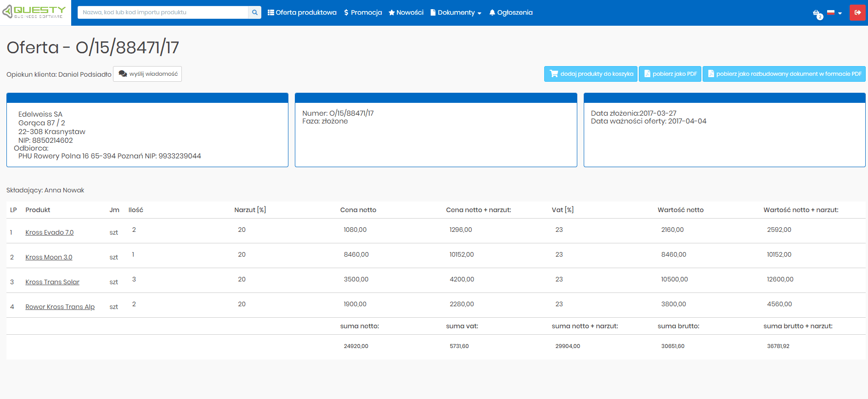Open the Promocja section
This screenshot has height=399, width=868.
(x=363, y=12)
